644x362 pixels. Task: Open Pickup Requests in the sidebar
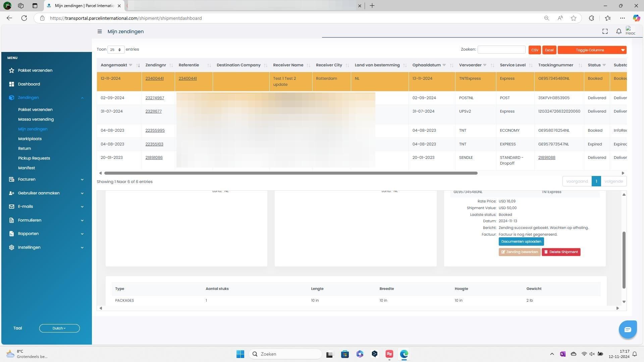[34, 158]
